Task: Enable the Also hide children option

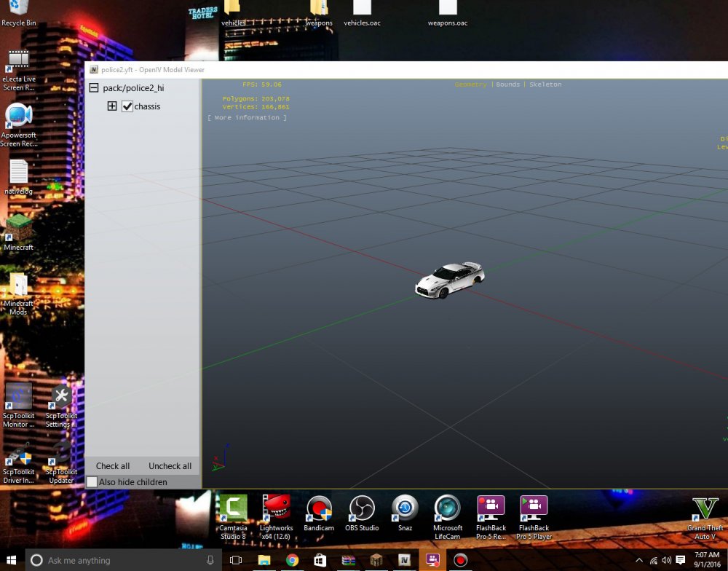Action: pos(92,481)
